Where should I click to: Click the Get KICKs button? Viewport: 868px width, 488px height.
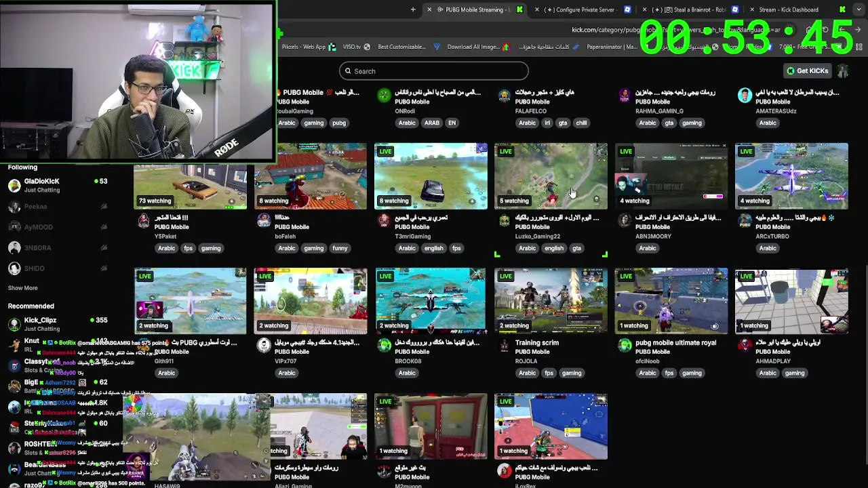(807, 70)
